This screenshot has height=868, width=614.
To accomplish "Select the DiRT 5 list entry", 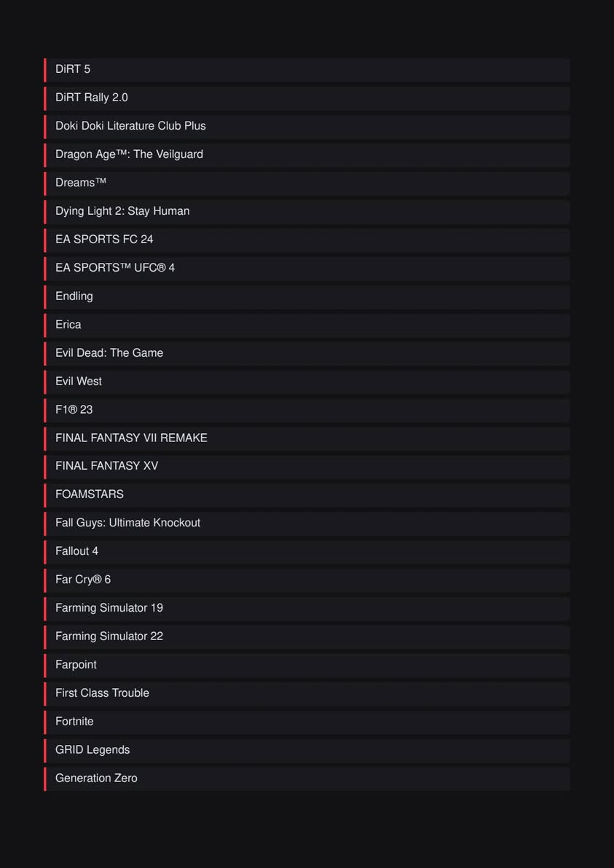I will (307, 70).
